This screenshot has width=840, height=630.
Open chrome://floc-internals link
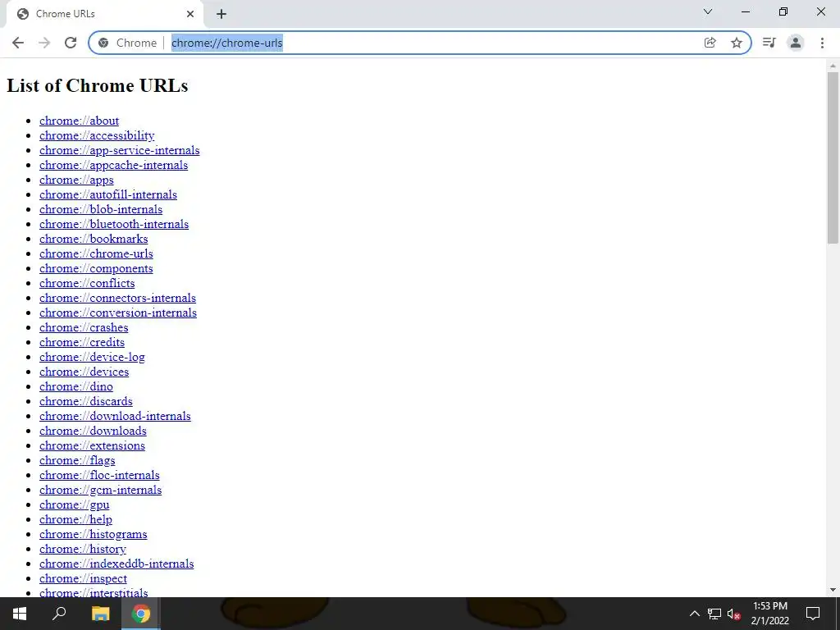point(99,475)
